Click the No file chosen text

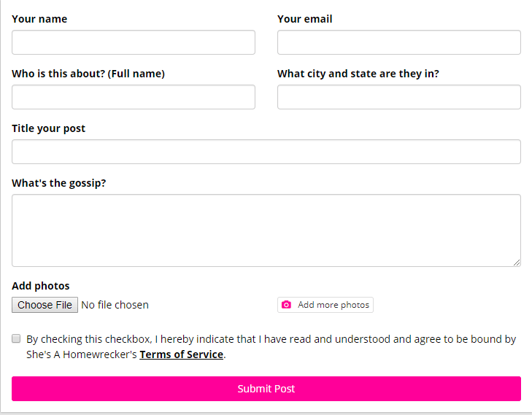tap(115, 305)
